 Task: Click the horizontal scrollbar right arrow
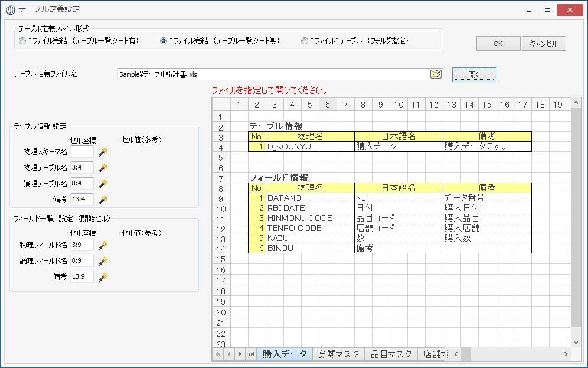point(566,354)
